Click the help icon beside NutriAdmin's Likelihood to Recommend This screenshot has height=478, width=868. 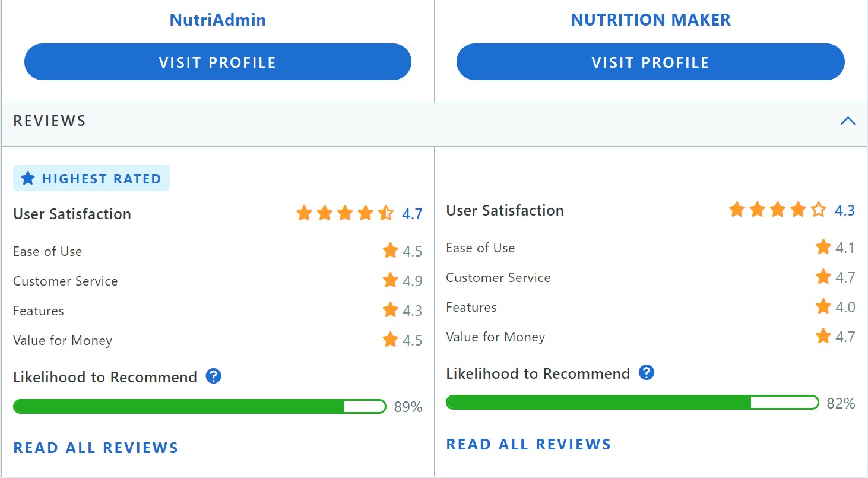point(214,375)
